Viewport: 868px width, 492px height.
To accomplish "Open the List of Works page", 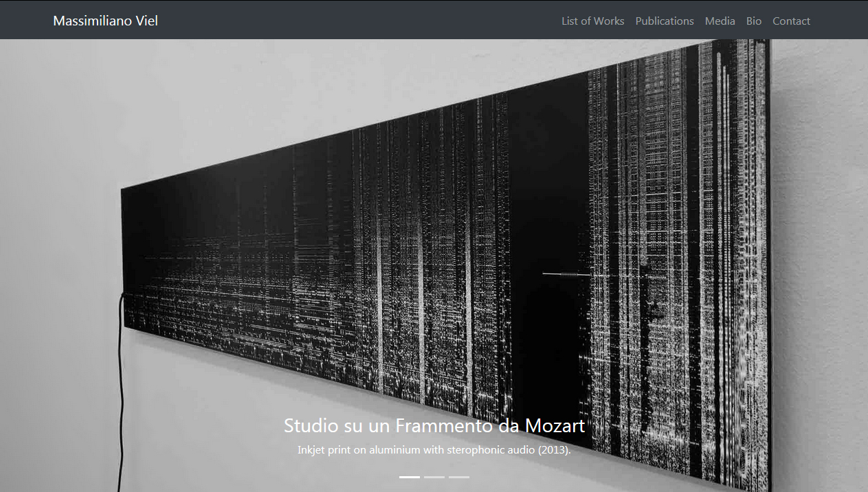I will 592,21.
